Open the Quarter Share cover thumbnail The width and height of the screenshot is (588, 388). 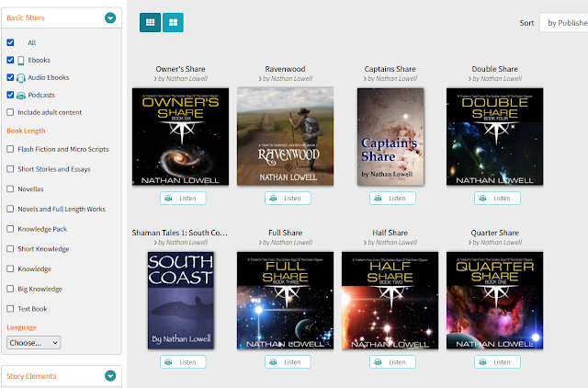point(494,300)
